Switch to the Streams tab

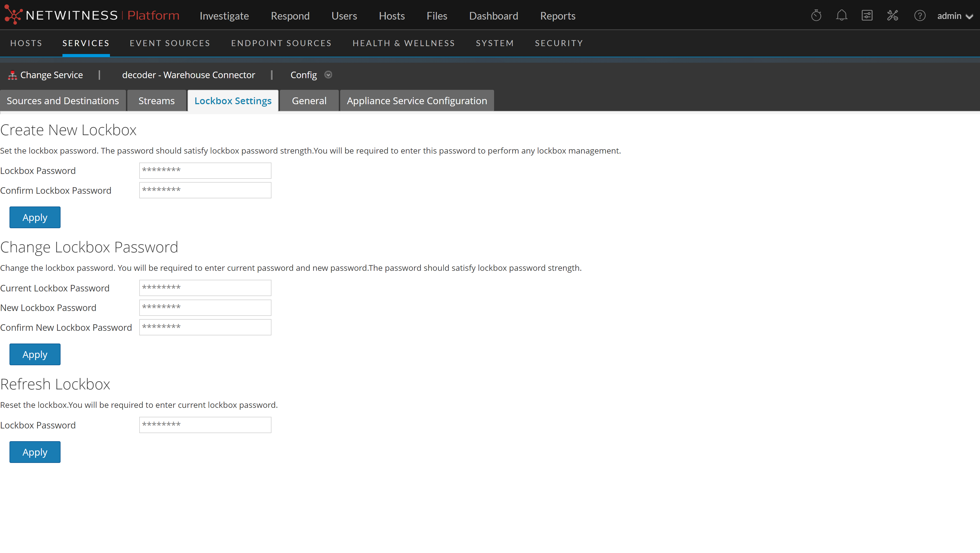[156, 101]
